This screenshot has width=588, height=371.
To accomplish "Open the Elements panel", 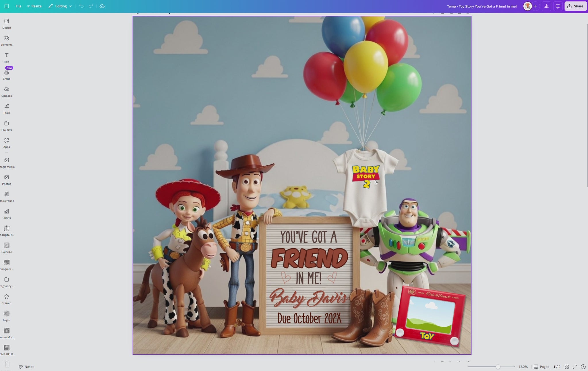I will pyautogui.click(x=7, y=40).
